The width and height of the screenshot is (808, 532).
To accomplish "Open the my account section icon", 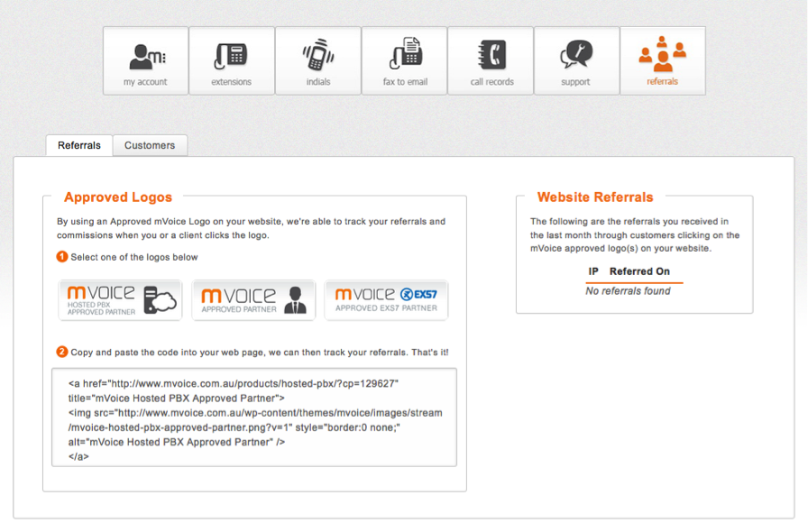I will 145,55.
